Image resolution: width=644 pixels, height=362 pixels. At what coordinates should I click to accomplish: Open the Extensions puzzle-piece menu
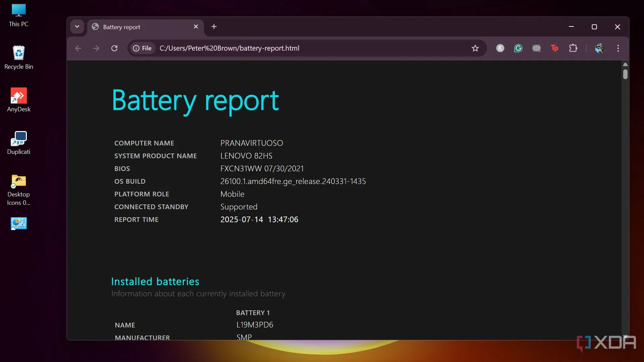click(x=573, y=48)
